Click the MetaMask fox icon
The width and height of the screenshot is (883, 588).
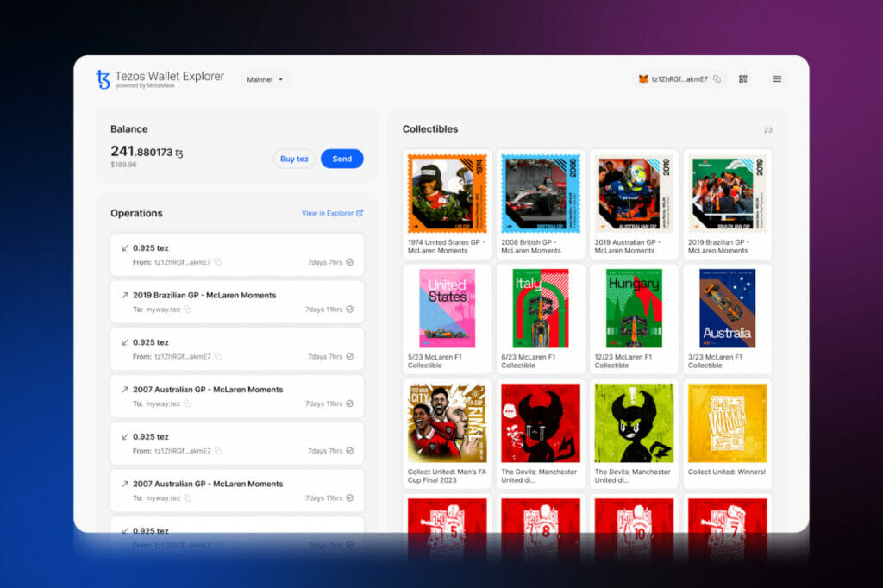point(643,79)
